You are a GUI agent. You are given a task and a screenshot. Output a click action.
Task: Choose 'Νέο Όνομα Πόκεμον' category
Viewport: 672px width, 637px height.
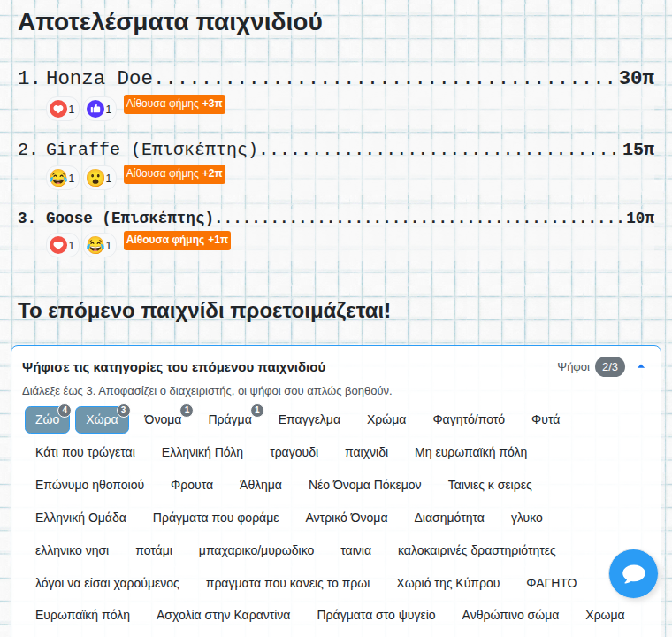click(x=365, y=485)
